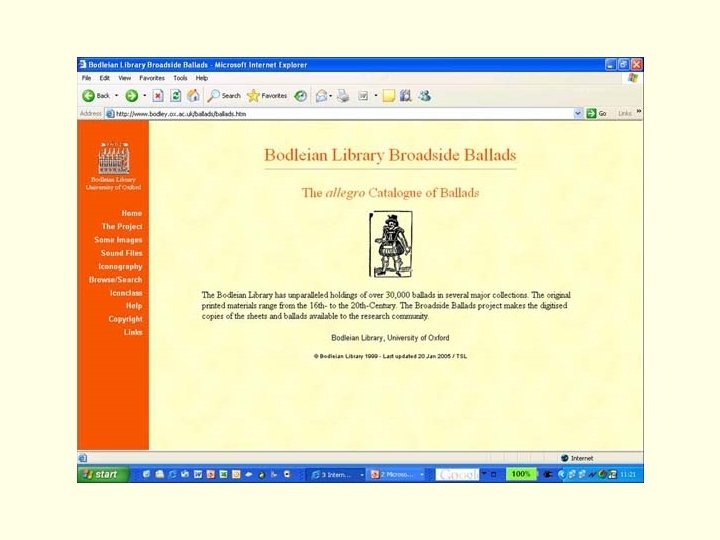
Task: Click the Bodleian Library building logo
Action: [113, 158]
